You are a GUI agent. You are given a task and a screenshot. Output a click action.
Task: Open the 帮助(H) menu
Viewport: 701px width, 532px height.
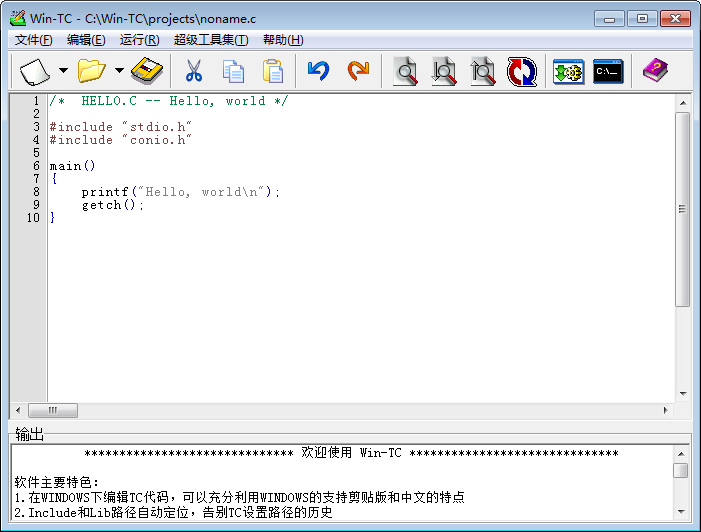coord(283,40)
